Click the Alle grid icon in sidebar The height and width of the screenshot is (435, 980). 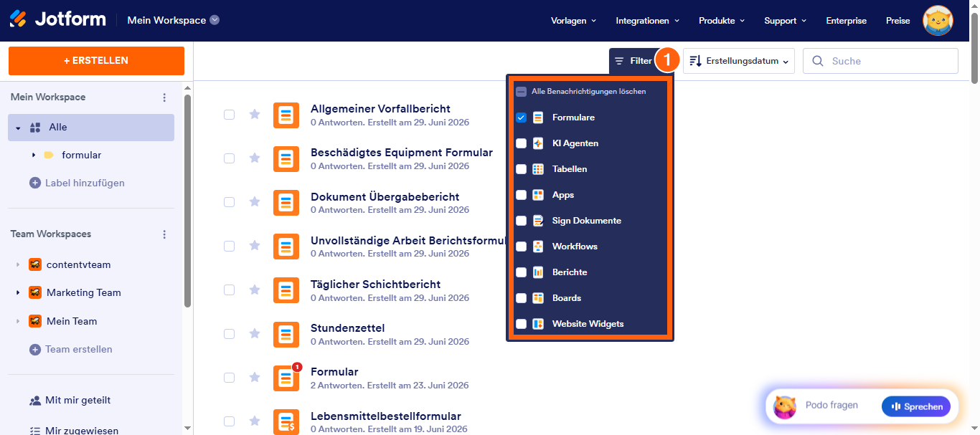click(35, 128)
